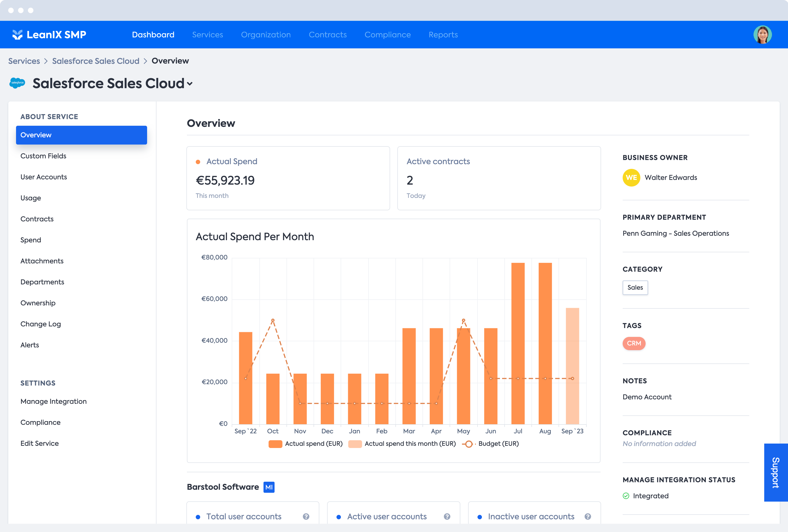
Task: Open Alerts in the sidebar
Action: pos(30,345)
